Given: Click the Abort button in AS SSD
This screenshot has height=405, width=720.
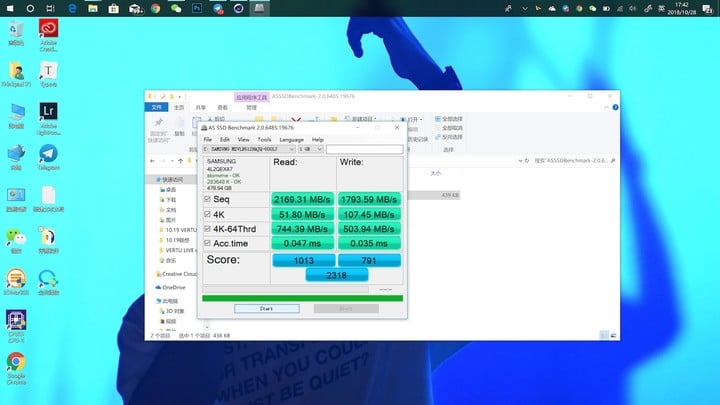Looking at the screenshot, I should pos(346,309).
